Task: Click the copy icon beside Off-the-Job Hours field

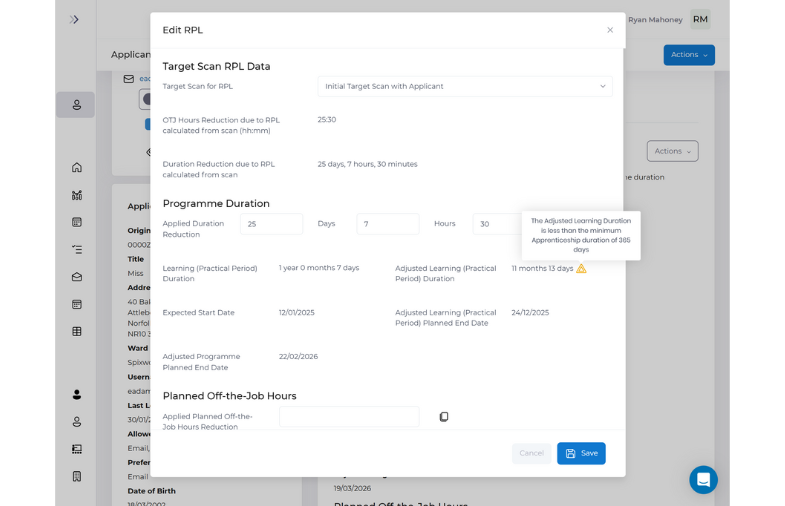Action: pos(444,417)
